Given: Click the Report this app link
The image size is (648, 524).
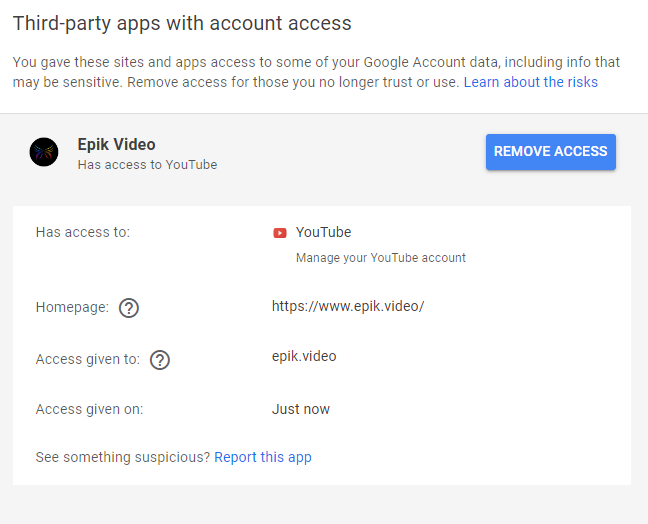Looking at the screenshot, I should (x=263, y=457).
